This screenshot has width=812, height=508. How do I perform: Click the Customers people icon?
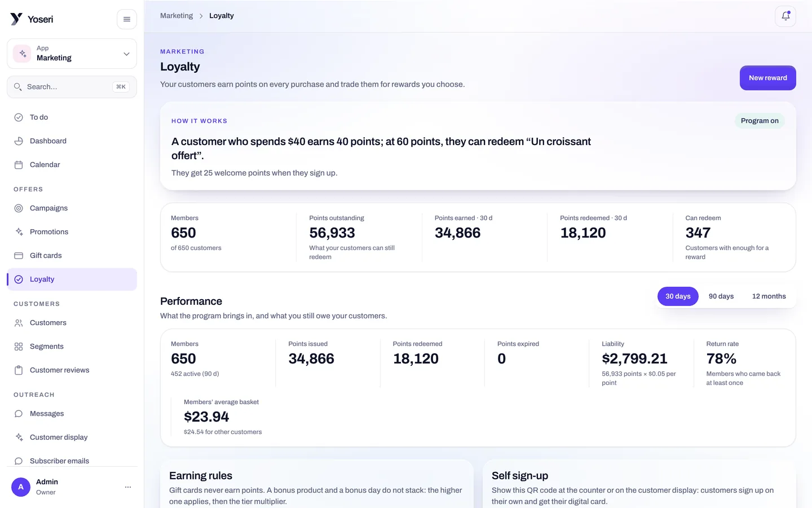[x=19, y=323]
